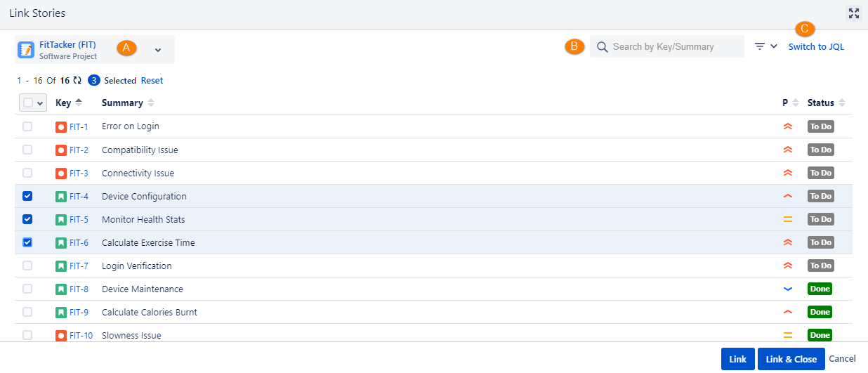Click the bug icon for FIT-1
The height and width of the screenshot is (373, 868).
[61, 126]
